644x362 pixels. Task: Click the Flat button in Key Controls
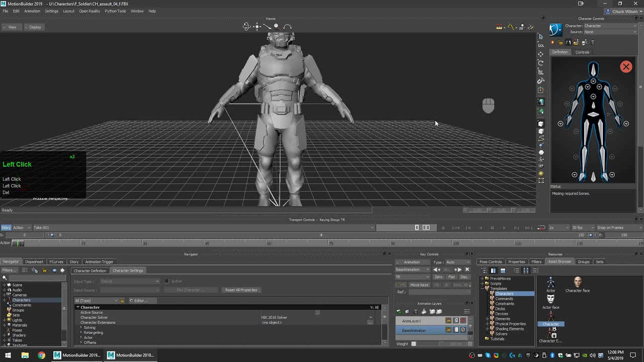[x=451, y=277]
